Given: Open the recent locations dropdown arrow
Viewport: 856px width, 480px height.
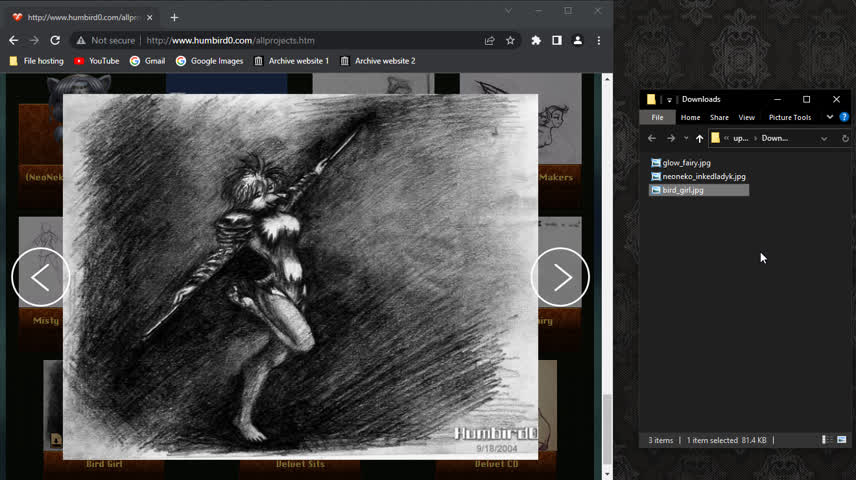Looking at the screenshot, I should click(x=686, y=138).
